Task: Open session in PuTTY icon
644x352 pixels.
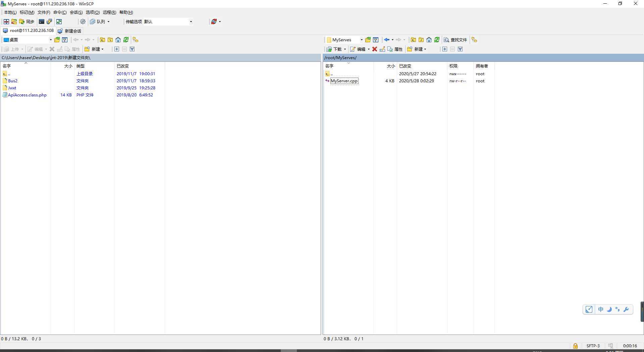Action: (x=49, y=21)
